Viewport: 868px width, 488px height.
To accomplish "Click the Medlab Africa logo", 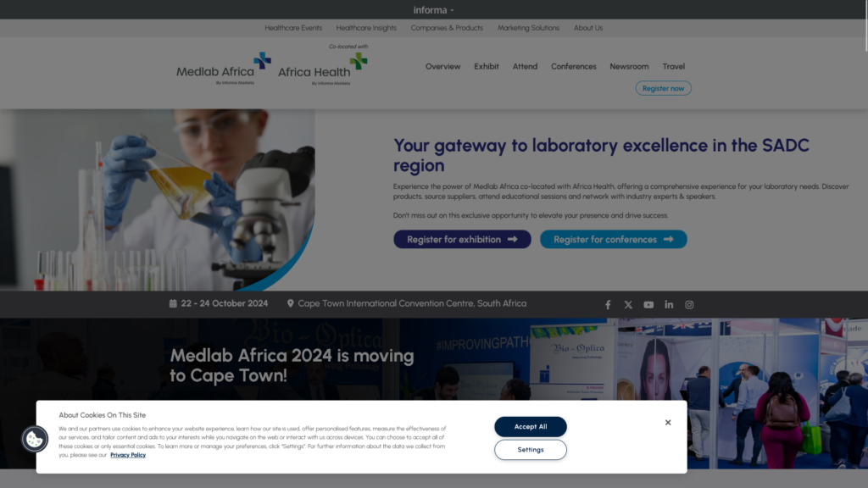I will (x=224, y=69).
